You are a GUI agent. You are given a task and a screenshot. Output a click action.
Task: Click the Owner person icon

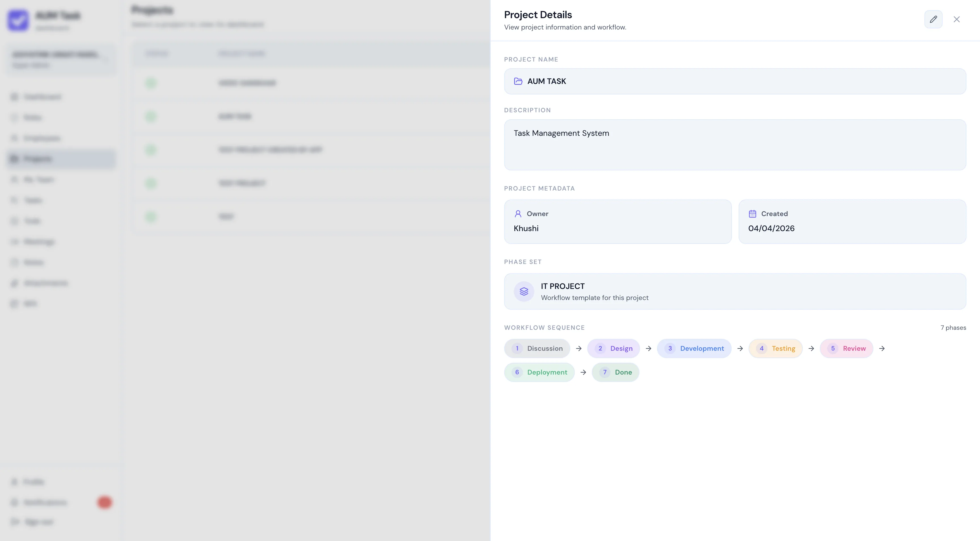518,214
